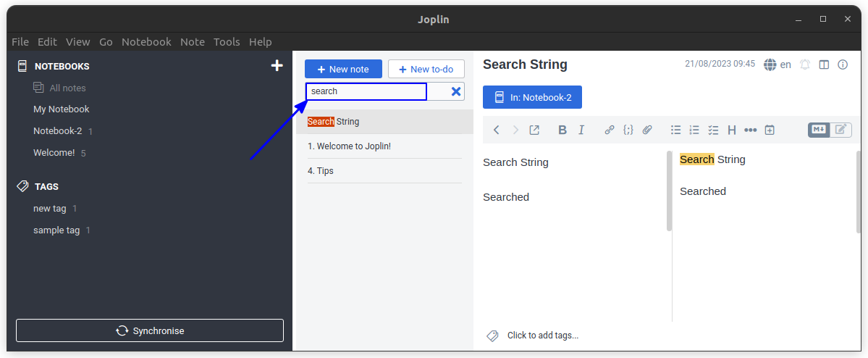Open the Go menu

tap(106, 41)
